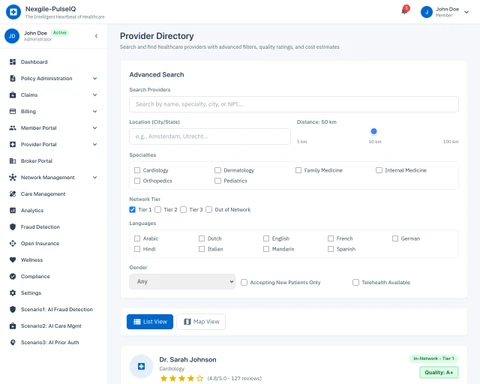Click Dr. Sarah Johnson's provider avatar icon
Screen dimensions: 480x384
tap(141, 366)
